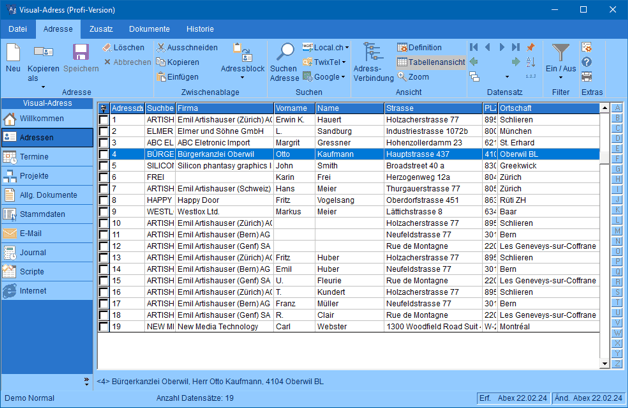Image resolution: width=628 pixels, height=408 pixels.
Task: Open the Local.ch dropdown
Action: 347,48
